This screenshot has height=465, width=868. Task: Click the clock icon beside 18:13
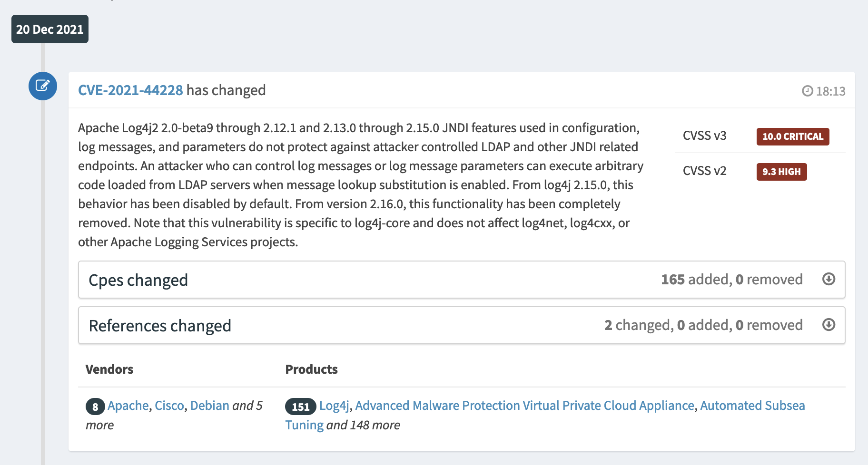(x=807, y=91)
